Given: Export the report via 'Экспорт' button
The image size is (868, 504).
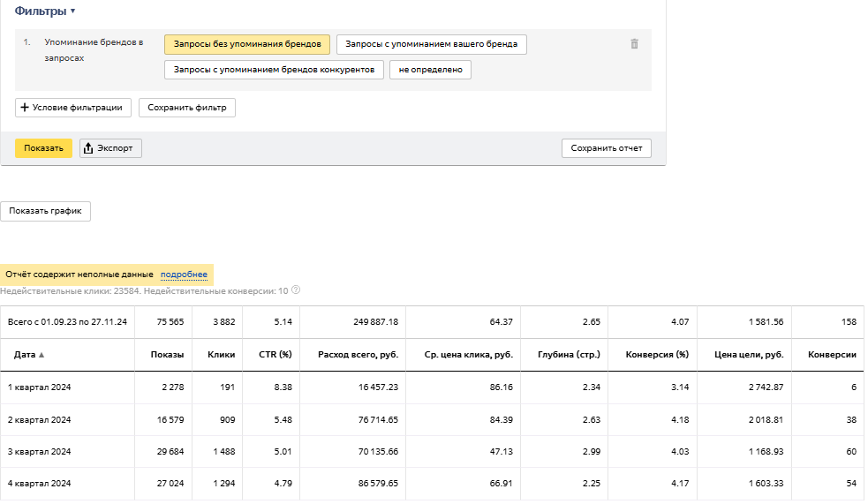Looking at the screenshot, I should (x=110, y=148).
